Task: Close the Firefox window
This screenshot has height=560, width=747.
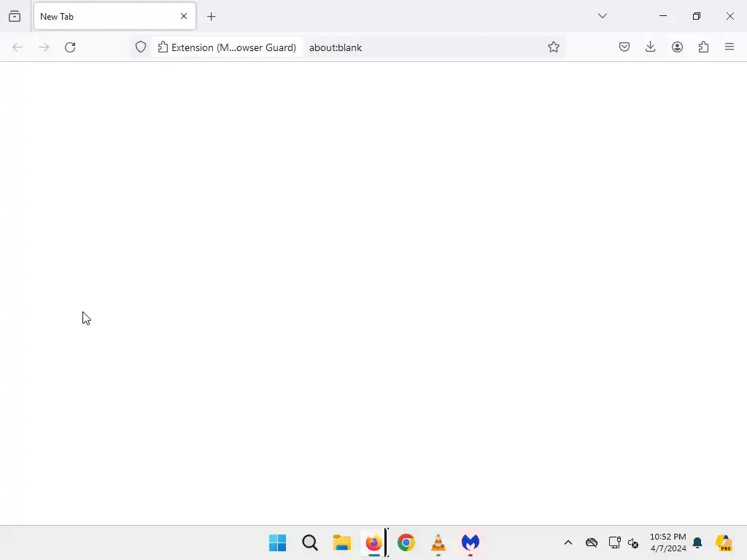Action: [730, 16]
